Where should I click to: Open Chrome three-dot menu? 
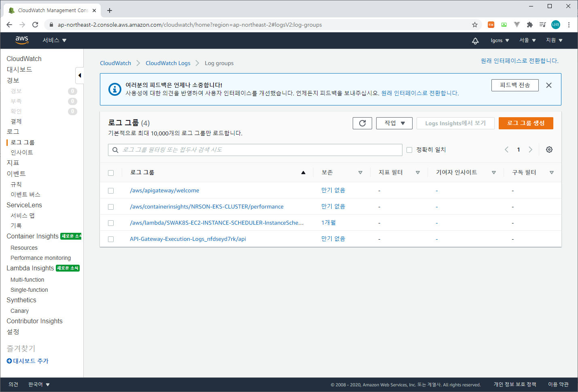(x=569, y=25)
